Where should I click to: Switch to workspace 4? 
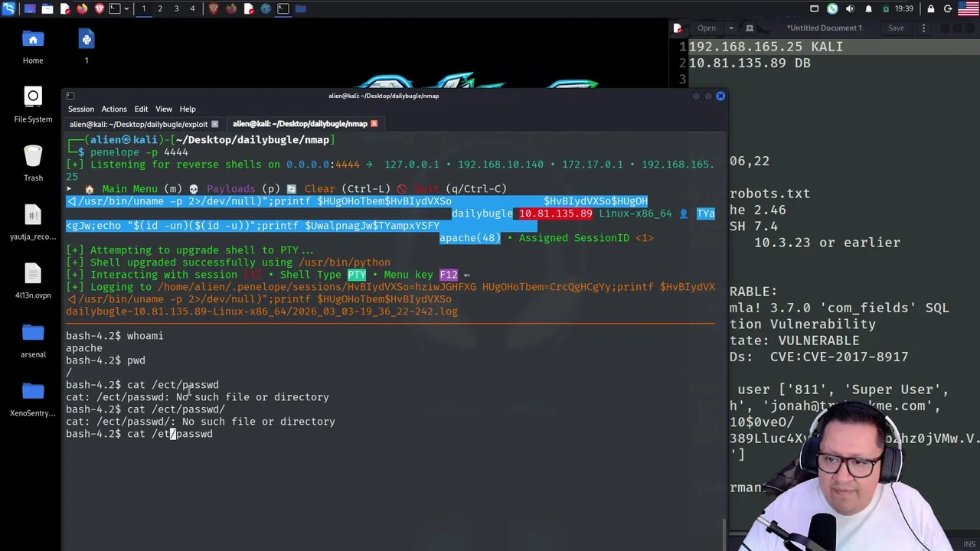pos(192,8)
